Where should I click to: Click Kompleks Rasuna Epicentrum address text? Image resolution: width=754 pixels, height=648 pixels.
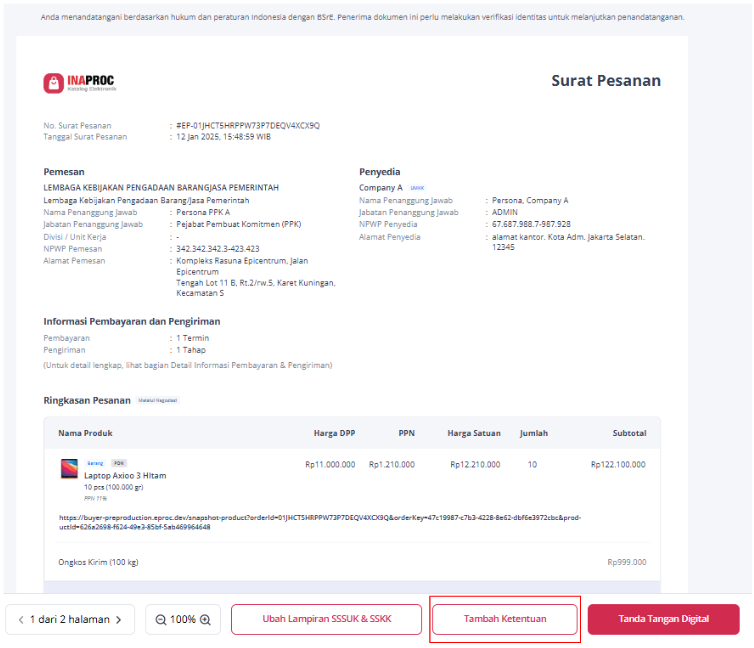256,277
